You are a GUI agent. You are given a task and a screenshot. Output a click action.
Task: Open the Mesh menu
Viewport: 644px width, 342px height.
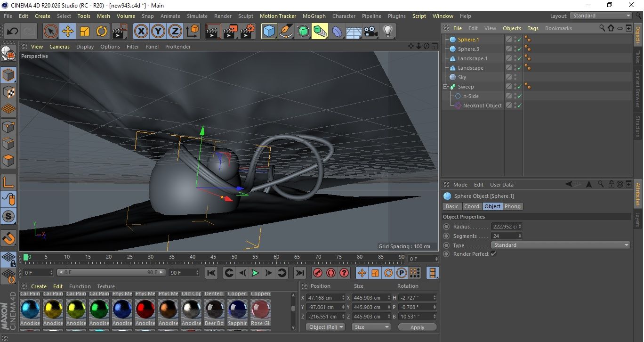(x=104, y=16)
